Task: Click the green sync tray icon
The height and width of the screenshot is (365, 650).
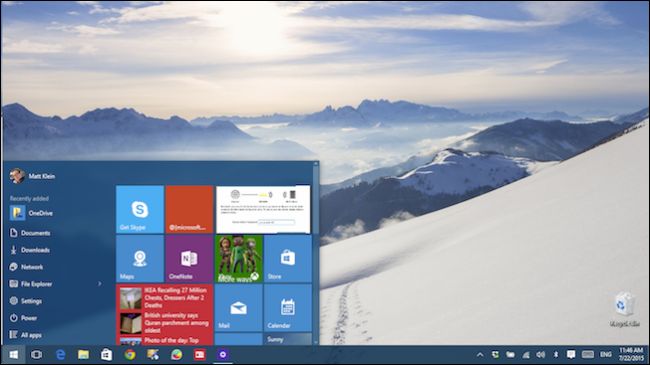Action: [x=495, y=355]
